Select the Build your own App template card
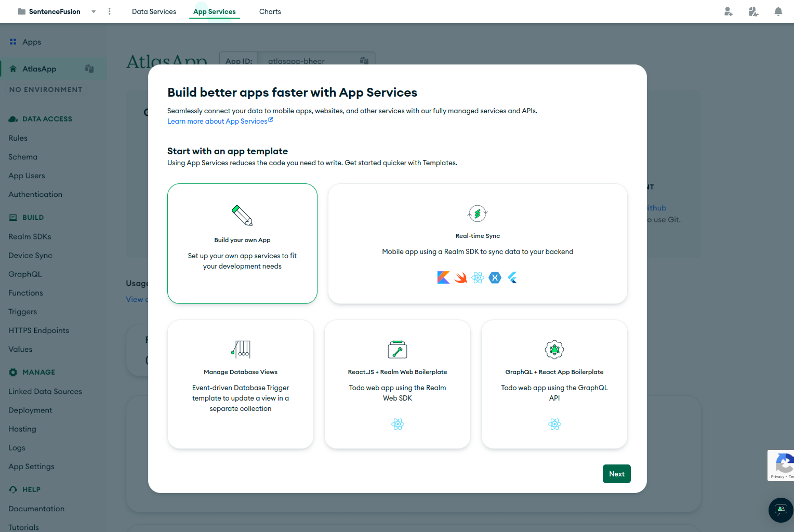 (242, 244)
